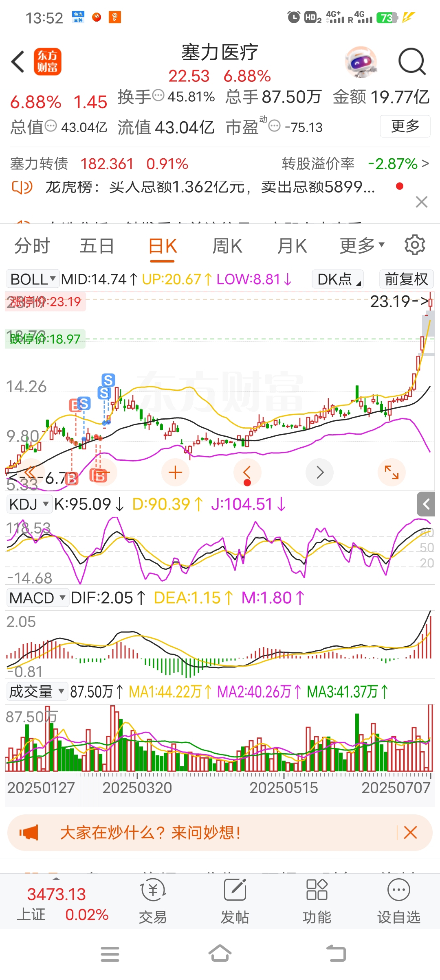Open the robot AI assistant avatar
440x980 pixels.
pos(360,62)
